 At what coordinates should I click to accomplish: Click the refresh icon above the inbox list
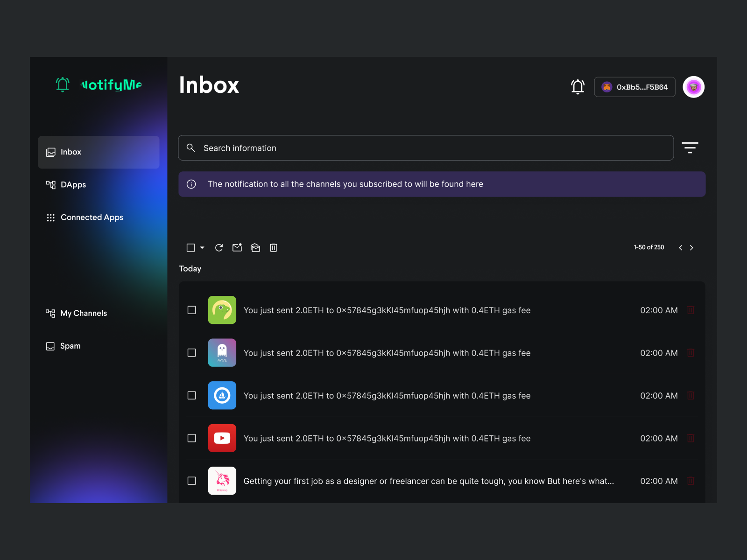pos(218,248)
